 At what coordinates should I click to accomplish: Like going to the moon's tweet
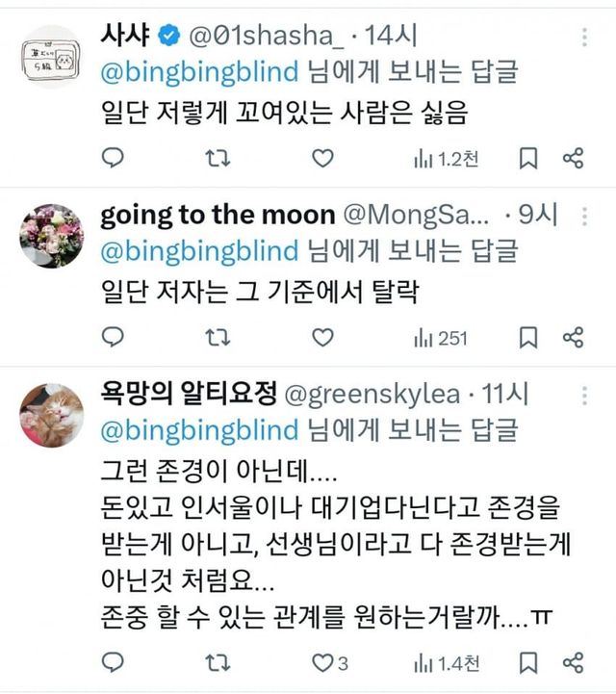coord(324,337)
